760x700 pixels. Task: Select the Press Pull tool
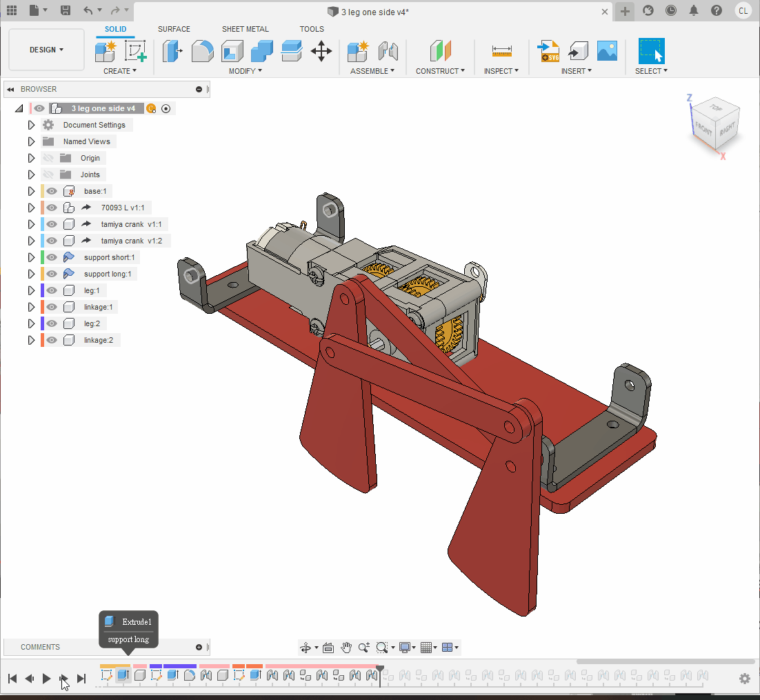tap(172, 51)
